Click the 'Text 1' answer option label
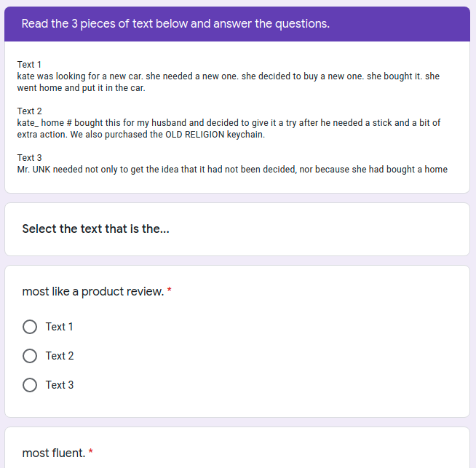 (59, 327)
